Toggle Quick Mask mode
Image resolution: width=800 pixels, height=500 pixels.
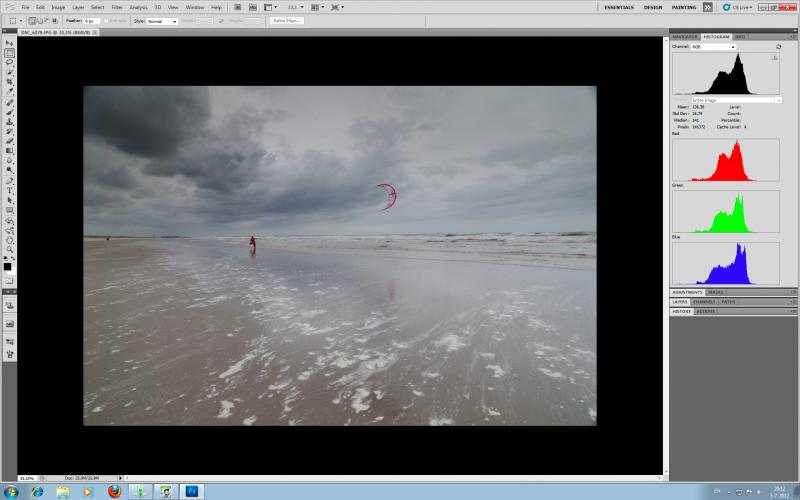(x=9, y=281)
